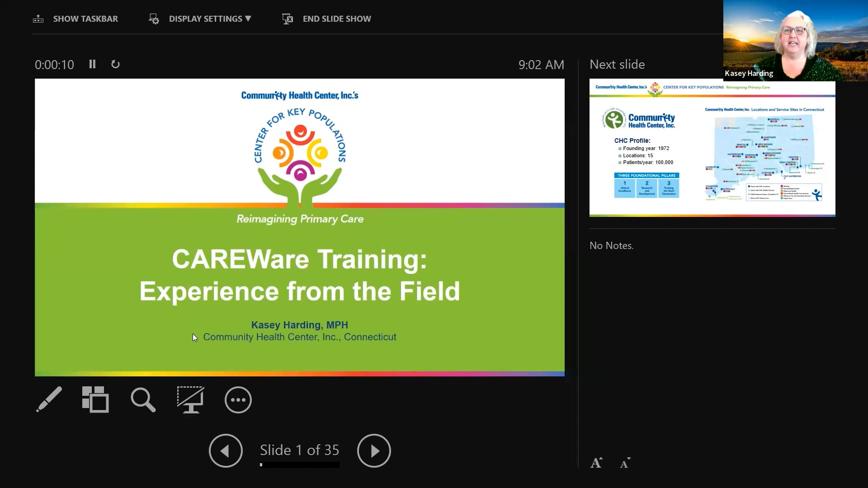Select the Show Taskbar menu item
Image resolution: width=868 pixels, height=488 pixels.
[x=85, y=19]
